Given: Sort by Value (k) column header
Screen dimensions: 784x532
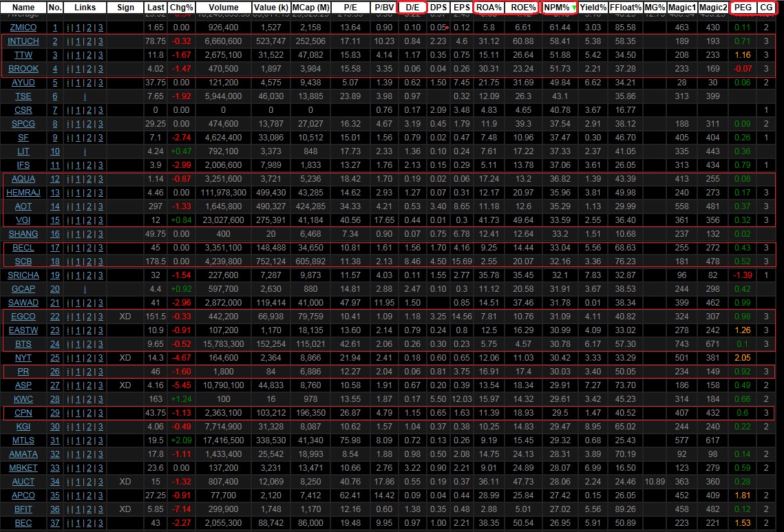Looking at the screenshot, I should 271,8.
